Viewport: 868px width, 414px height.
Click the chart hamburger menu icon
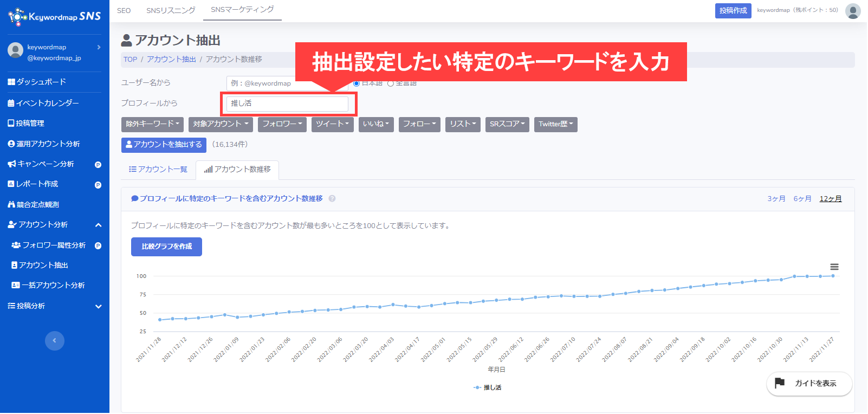pyautogui.click(x=834, y=267)
